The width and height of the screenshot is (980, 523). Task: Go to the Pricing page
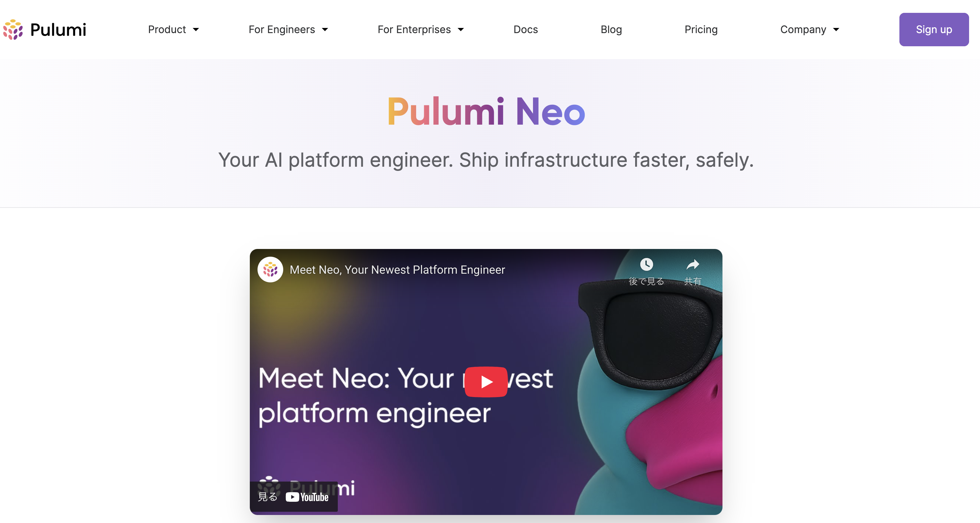point(701,30)
